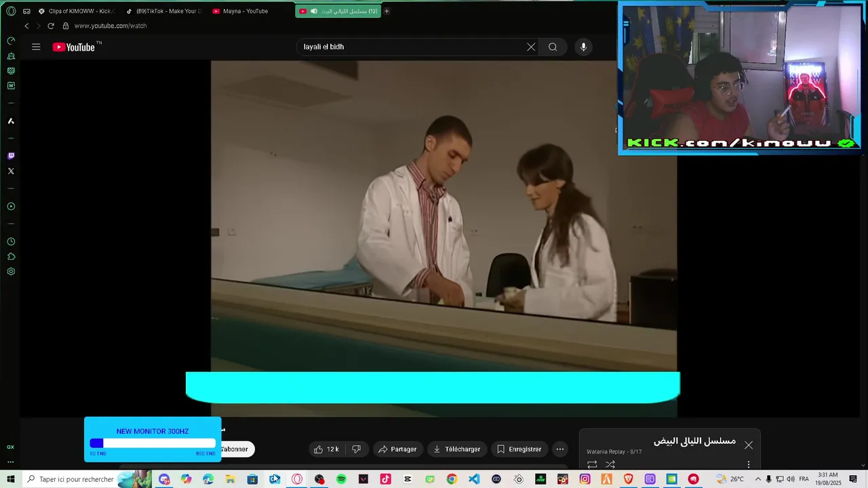Switch FRA keyboard language
The image size is (868, 488).
(x=804, y=479)
